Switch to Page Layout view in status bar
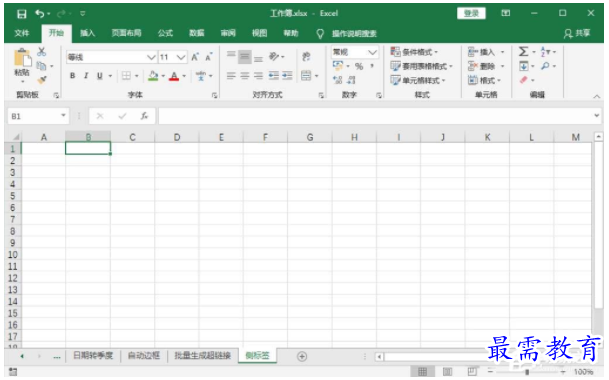609x380 pixels. click(447, 372)
